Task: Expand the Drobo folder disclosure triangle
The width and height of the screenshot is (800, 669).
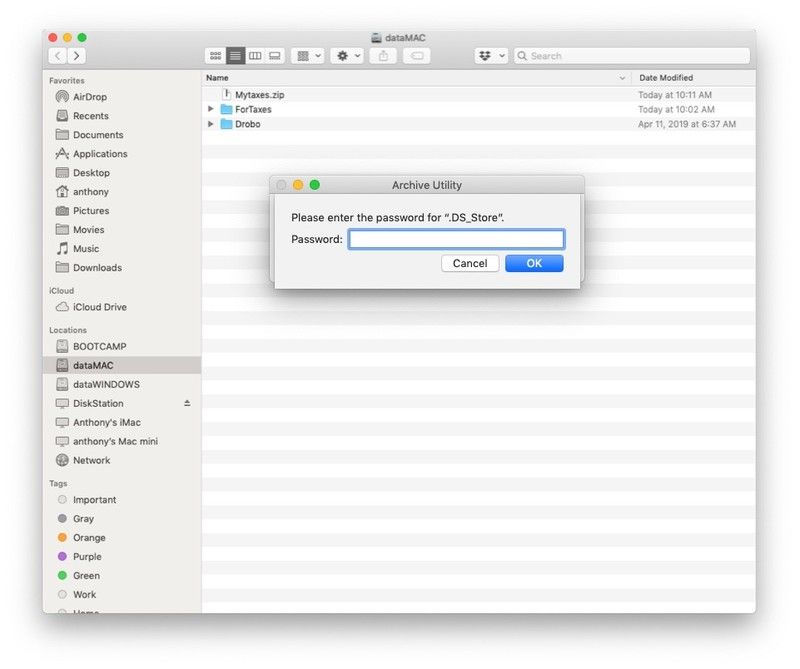Action: pyautogui.click(x=211, y=124)
